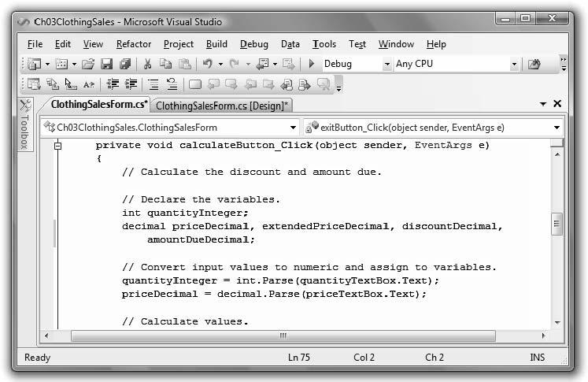Click the Add New Item toolbar icon
This screenshot has height=382, width=588.
point(61,64)
